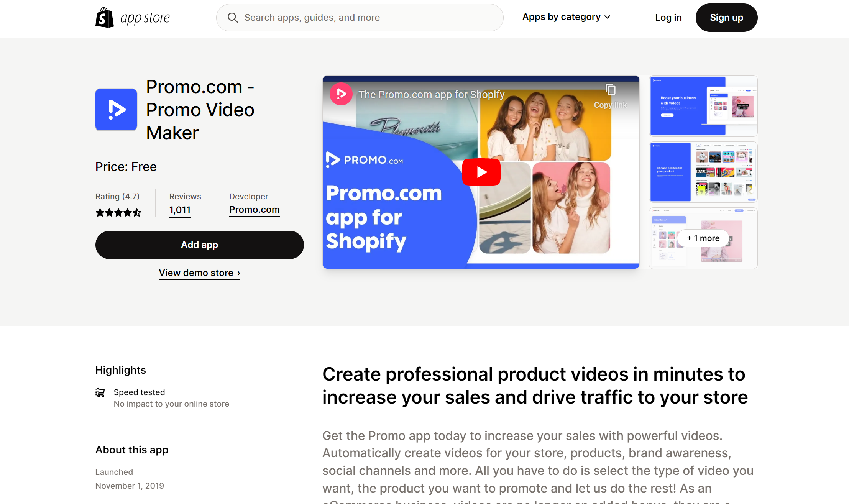Click the + 1 more thumbnails button
The image size is (849, 504).
click(703, 238)
